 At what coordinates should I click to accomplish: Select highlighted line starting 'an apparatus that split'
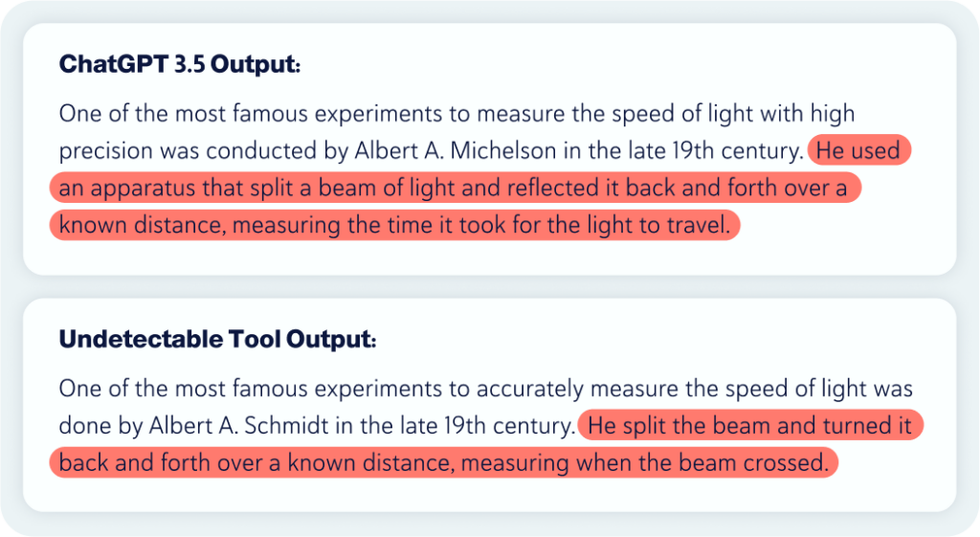455,188
